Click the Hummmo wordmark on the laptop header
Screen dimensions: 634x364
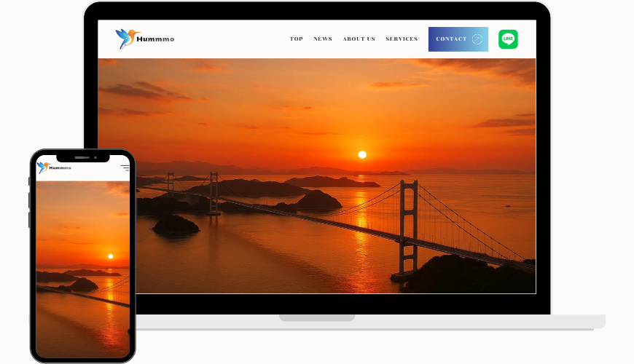155,39
